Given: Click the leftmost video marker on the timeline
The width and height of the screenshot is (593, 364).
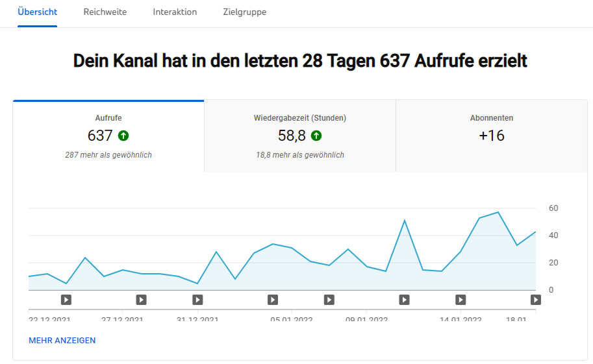Looking at the screenshot, I should pyautogui.click(x=66, y=300).
